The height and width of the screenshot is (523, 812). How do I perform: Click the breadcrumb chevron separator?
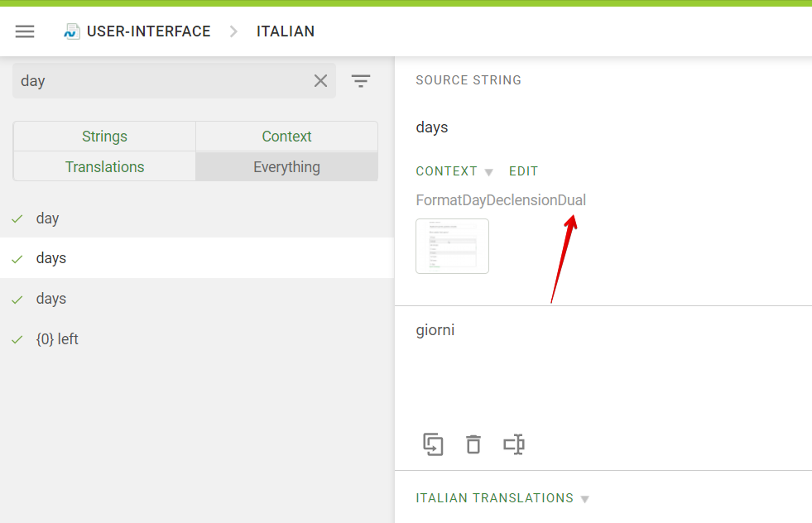(233, 31)
